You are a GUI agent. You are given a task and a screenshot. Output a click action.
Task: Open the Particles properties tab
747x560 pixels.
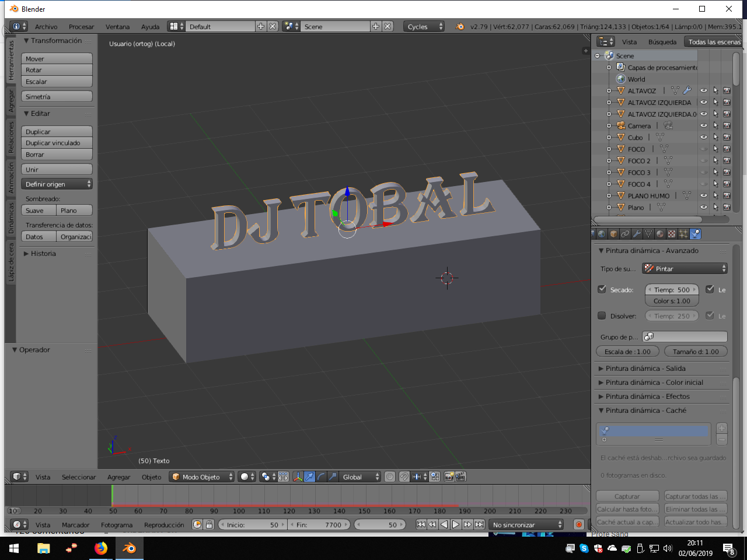(x=683, y=234)
